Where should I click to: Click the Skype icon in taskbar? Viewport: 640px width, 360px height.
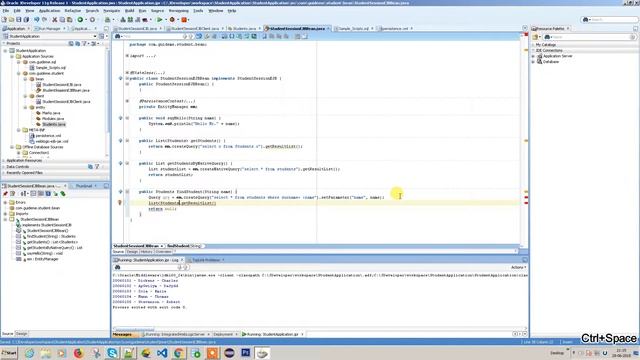pos(112,353)
